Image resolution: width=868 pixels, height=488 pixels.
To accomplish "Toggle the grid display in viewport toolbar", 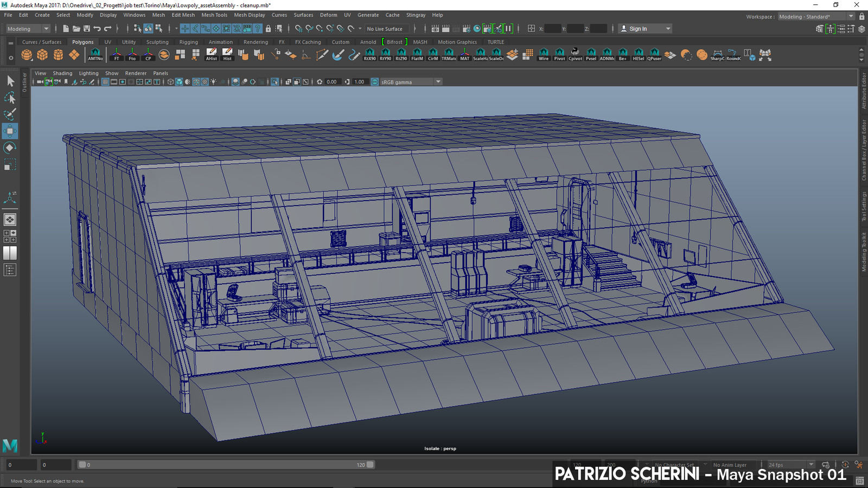I will (x=105, y=82).
